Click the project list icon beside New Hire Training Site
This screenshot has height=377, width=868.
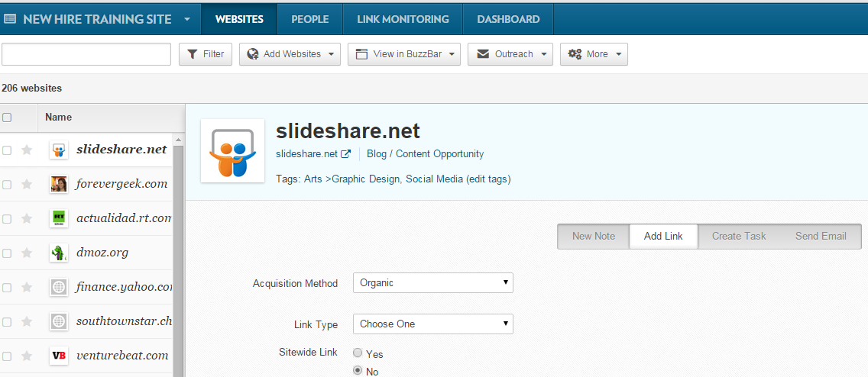[x=9, y=19]
